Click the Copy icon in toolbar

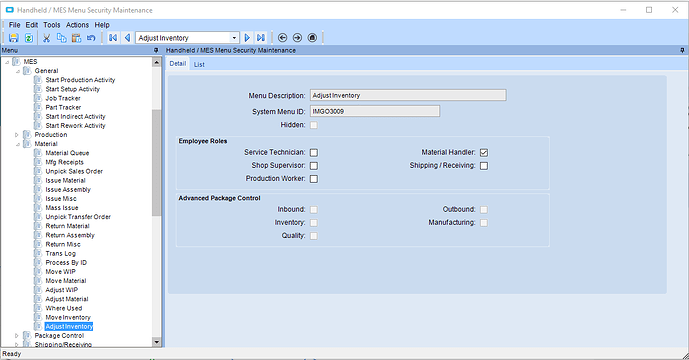pos(62,38)
